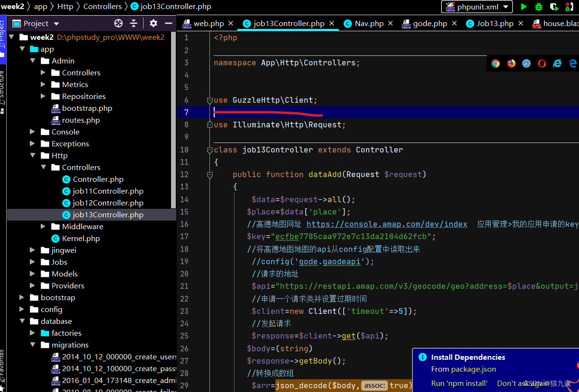
Task: Open Project panel settings gear
Action: point(153,23)
